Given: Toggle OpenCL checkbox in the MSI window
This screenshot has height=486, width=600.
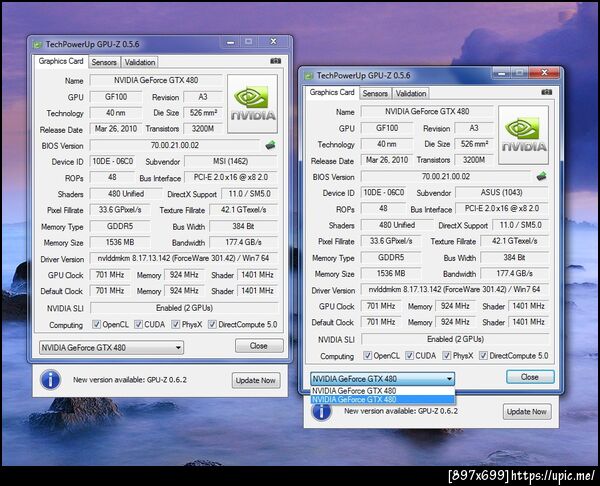Looking at the screenshot, I should (x=96, y=325).
